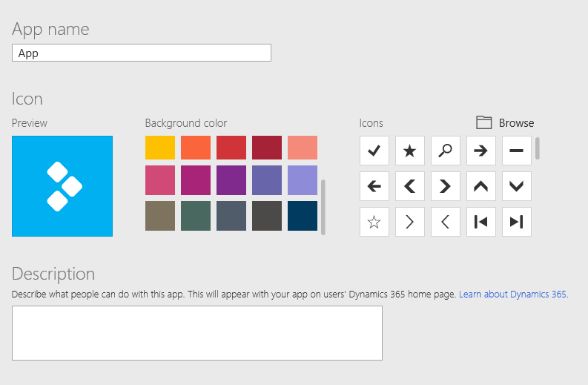The width and height of the screenshot is (588, 385).
Task: Click the blue icon preview tile
Action: [62, 186]
